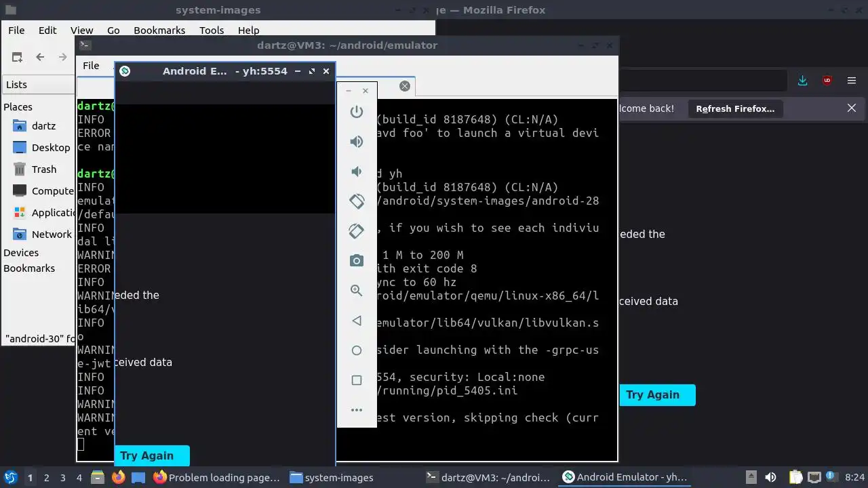The height and width of the screenshot is (488, 868).
Task: Open the tray clipboard manager icon
Action: 796,477
